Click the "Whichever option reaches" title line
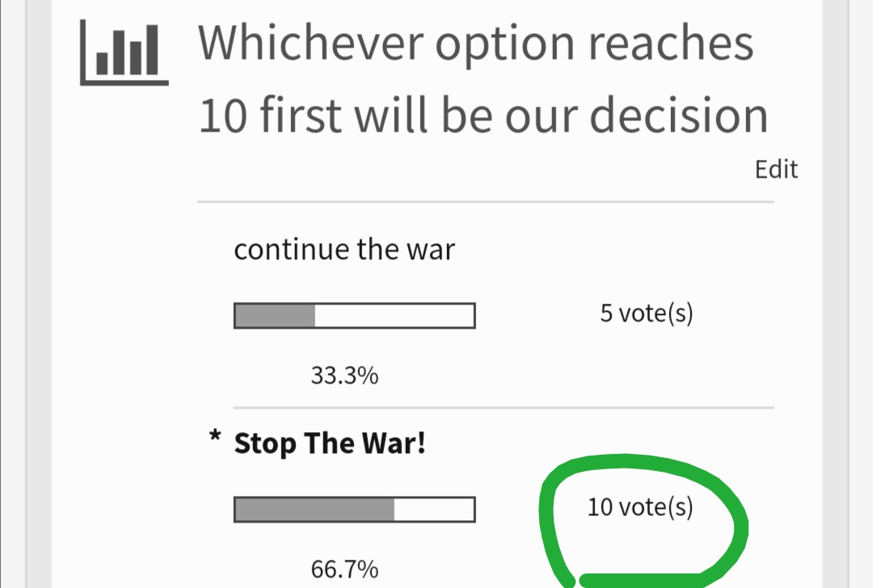 pyautogui.click(x=475, y=44)
